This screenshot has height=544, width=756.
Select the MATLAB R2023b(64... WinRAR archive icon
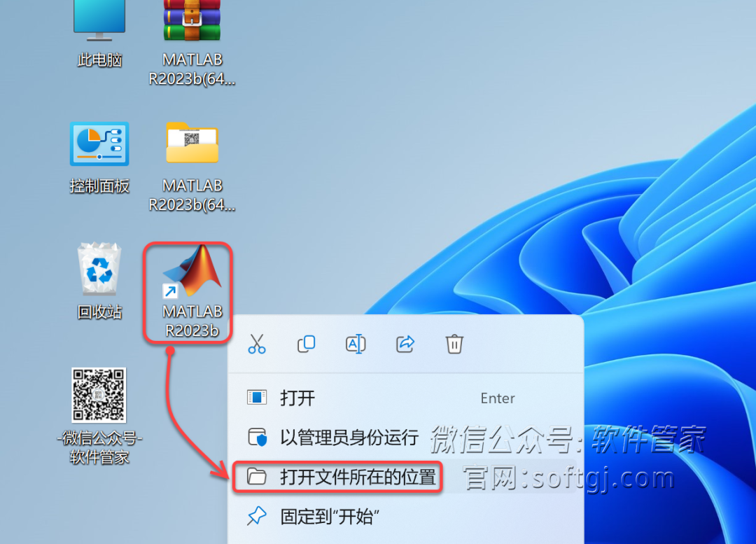[x=192, y=20]
